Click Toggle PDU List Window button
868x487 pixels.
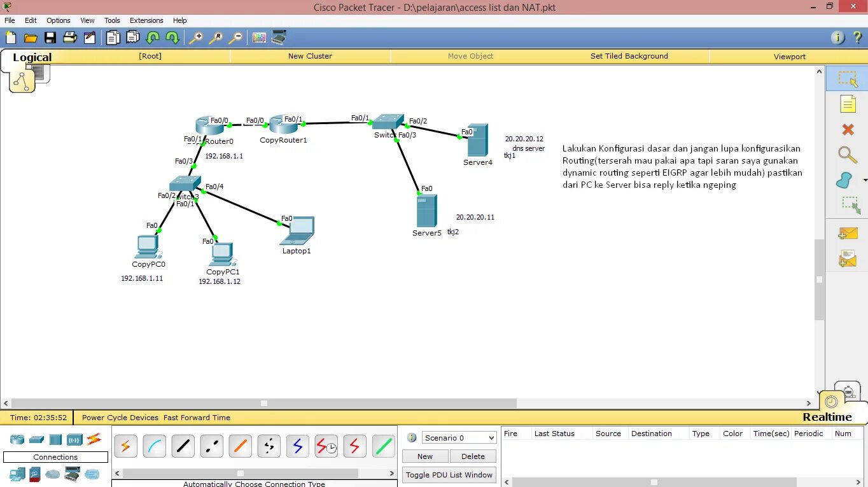[449, 475]
